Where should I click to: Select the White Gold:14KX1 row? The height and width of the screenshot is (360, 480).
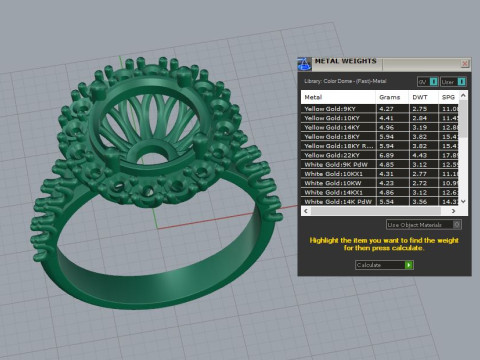(x=380, y=193)
